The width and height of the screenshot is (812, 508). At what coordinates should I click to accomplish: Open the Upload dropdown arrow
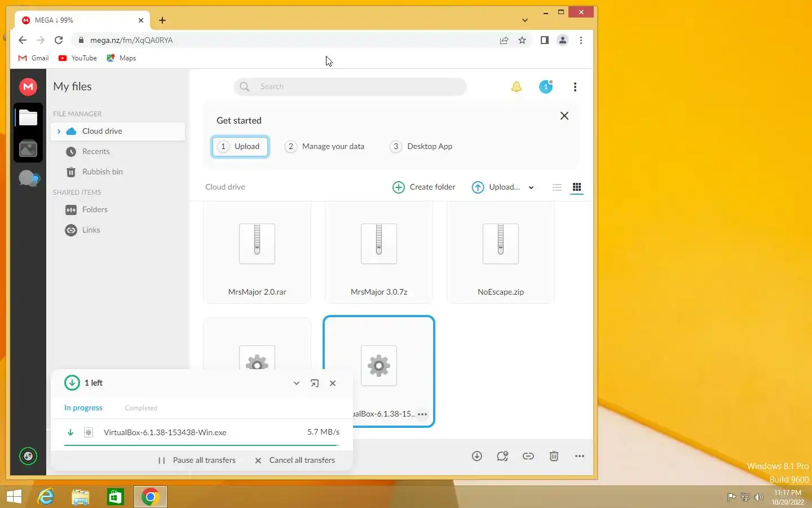pos(531,188)
